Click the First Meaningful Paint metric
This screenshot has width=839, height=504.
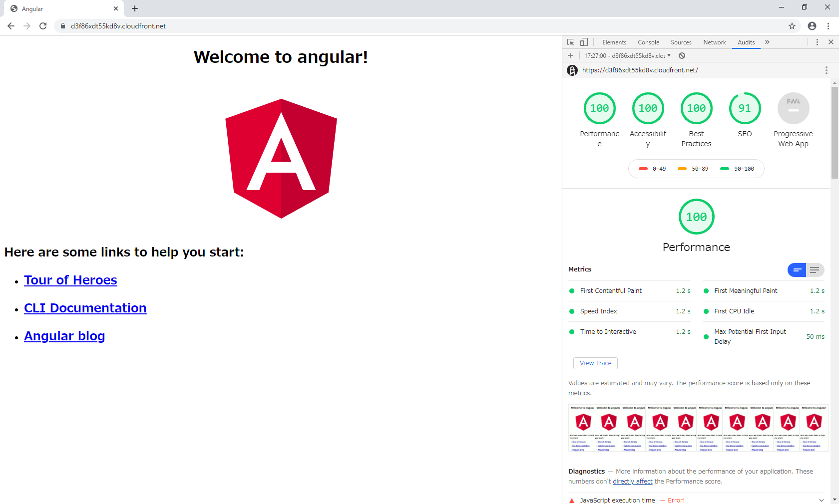(764, 291)
